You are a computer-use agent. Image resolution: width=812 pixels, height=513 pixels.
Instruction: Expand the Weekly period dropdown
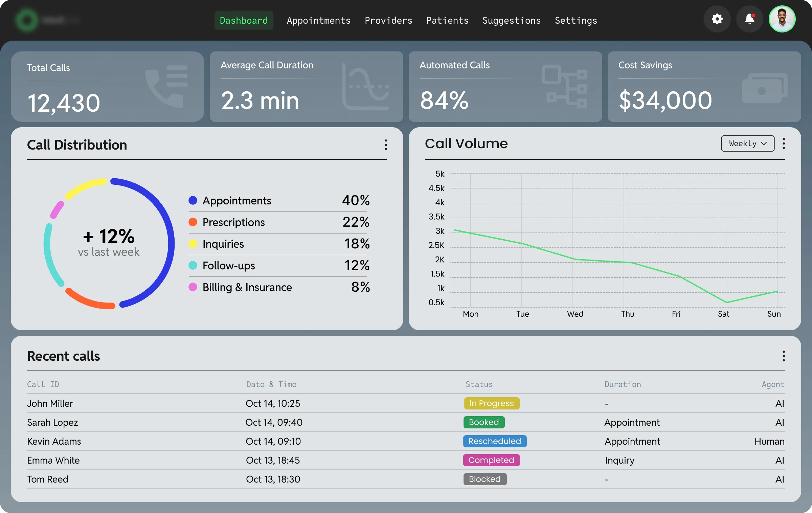point(748,143)
